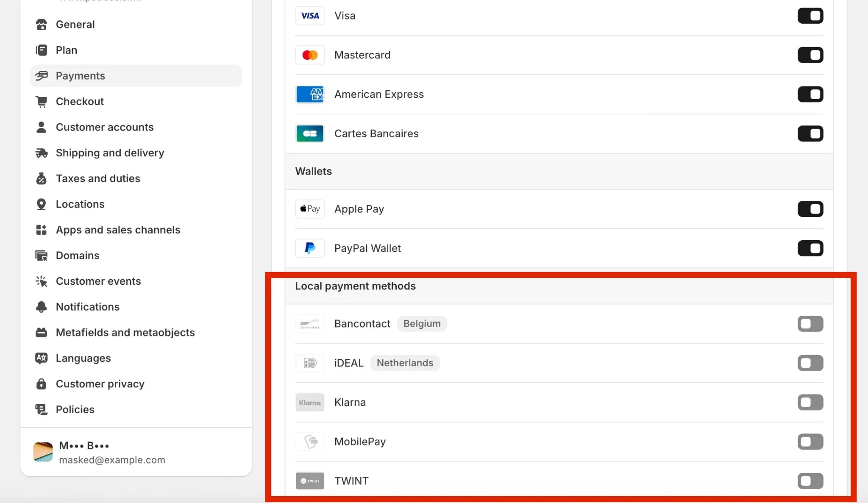Select the Checkout cart icon
The width and height of the screenshot is (868, 503).
[x=42, y=101]
